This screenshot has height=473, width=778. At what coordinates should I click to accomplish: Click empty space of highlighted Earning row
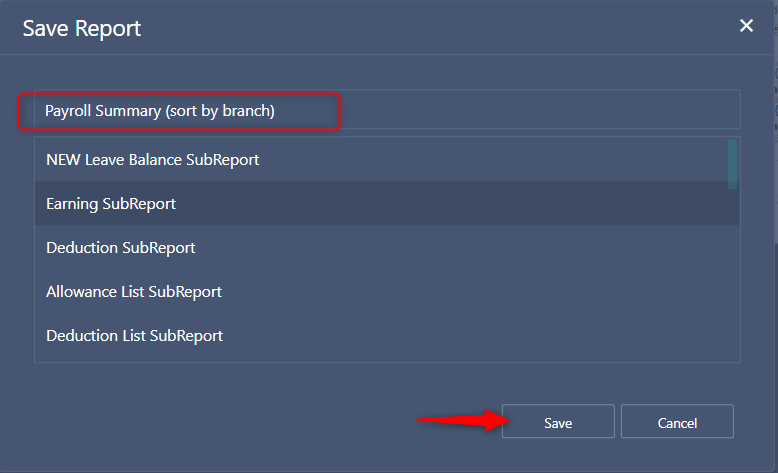click(454, 203)
